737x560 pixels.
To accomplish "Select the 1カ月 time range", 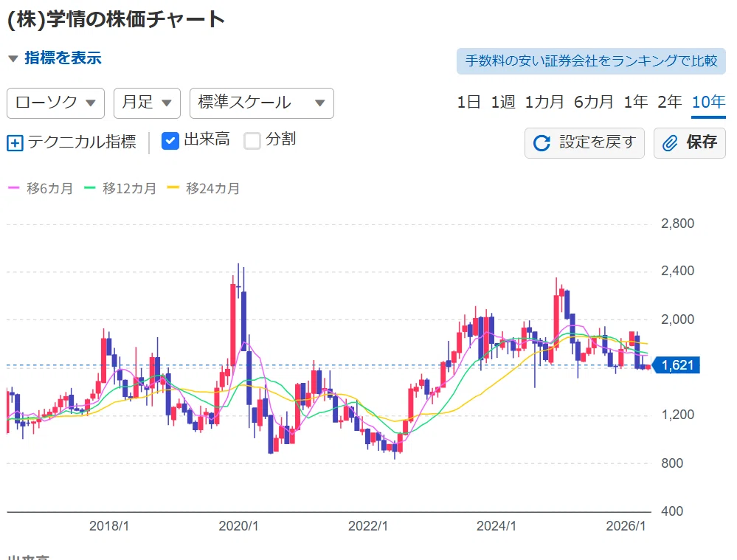I will pyautogui.click(x=544, y=102).
